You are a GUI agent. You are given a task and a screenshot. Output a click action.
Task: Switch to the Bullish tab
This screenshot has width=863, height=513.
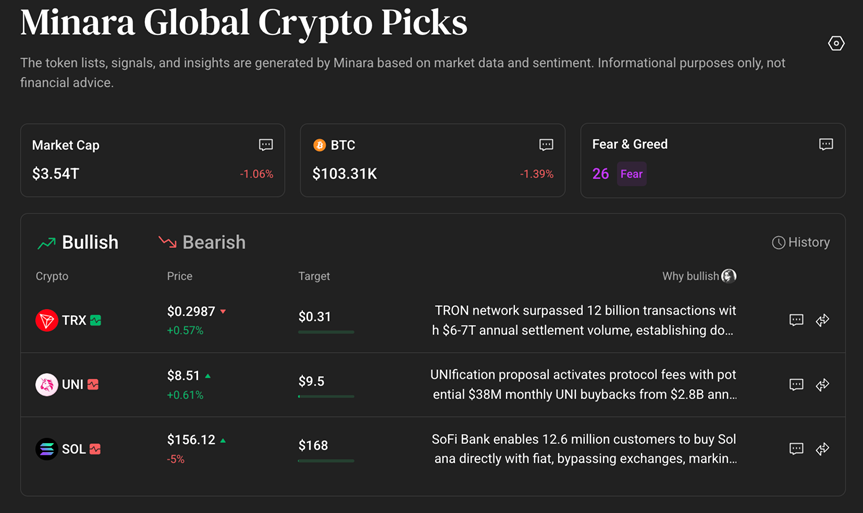[78, 243]
